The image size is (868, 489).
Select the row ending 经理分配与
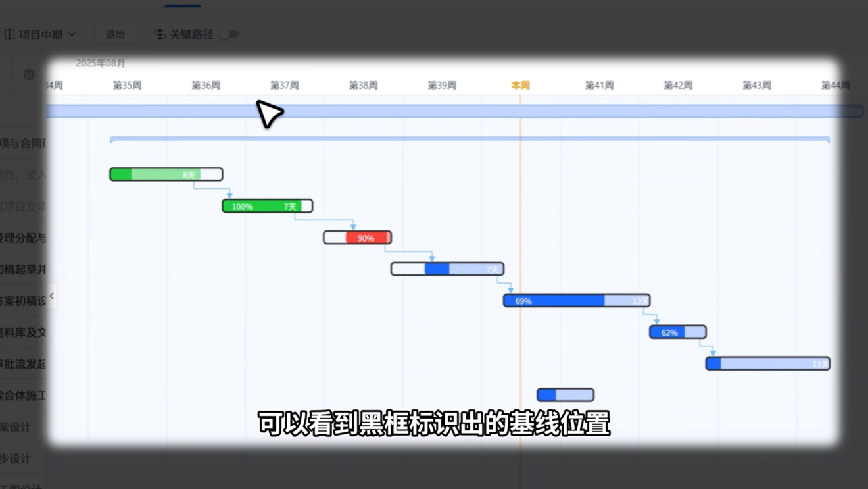click(x=23, y=238)
